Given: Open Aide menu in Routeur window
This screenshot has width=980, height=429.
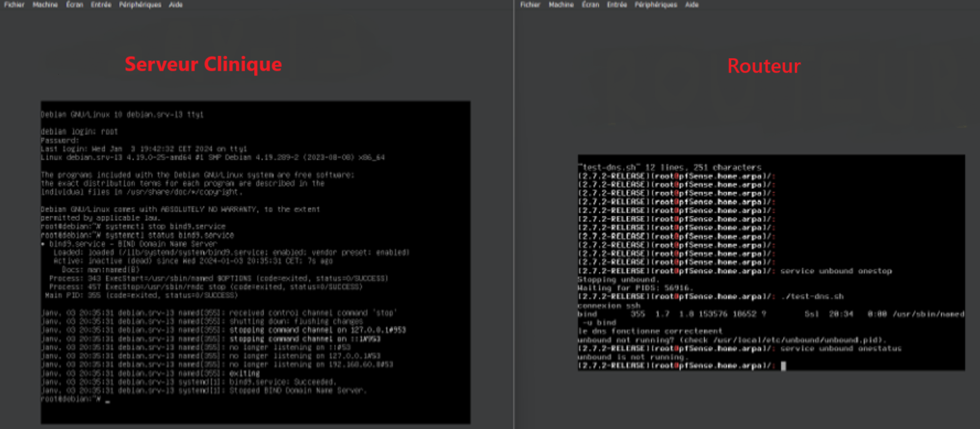Looking at the screenshot, I should (x=692, y=5).
